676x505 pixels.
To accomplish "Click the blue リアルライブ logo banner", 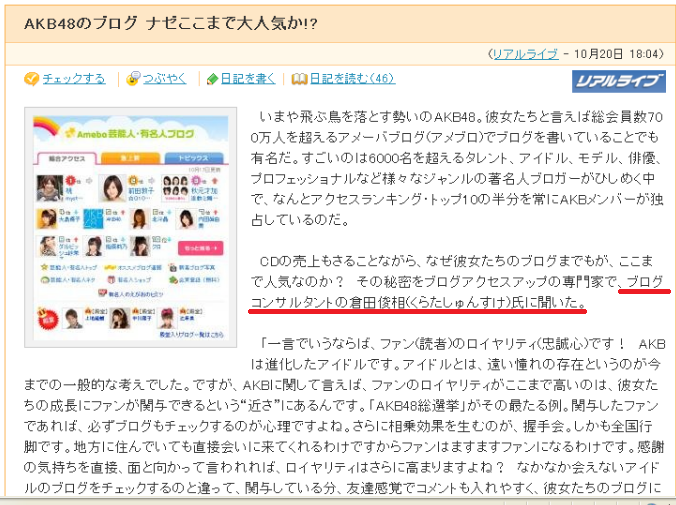I will coord(619,81).
